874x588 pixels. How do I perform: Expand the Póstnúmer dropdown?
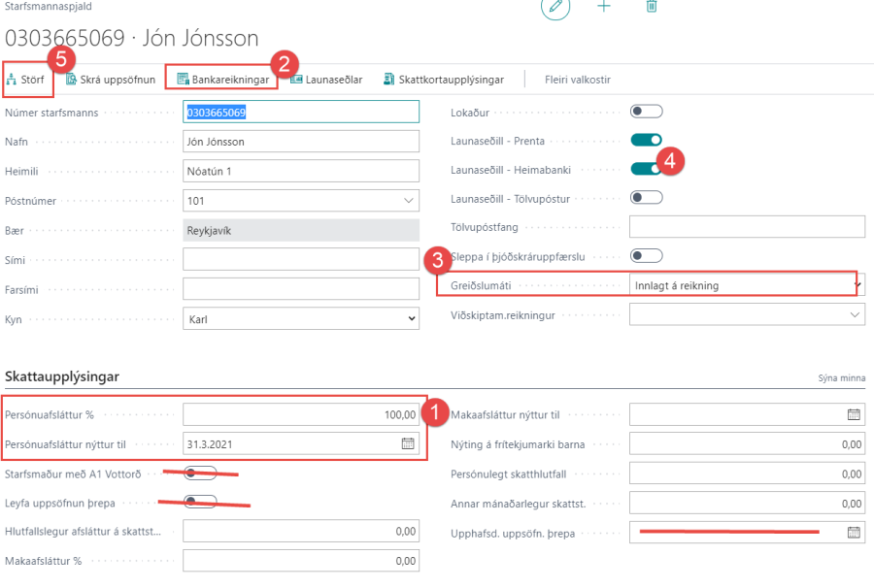[x=407, y=202]
